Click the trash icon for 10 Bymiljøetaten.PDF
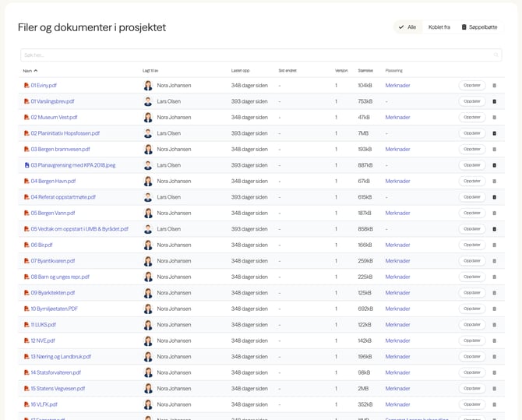The image size is (522, 420). coord(494,309)
